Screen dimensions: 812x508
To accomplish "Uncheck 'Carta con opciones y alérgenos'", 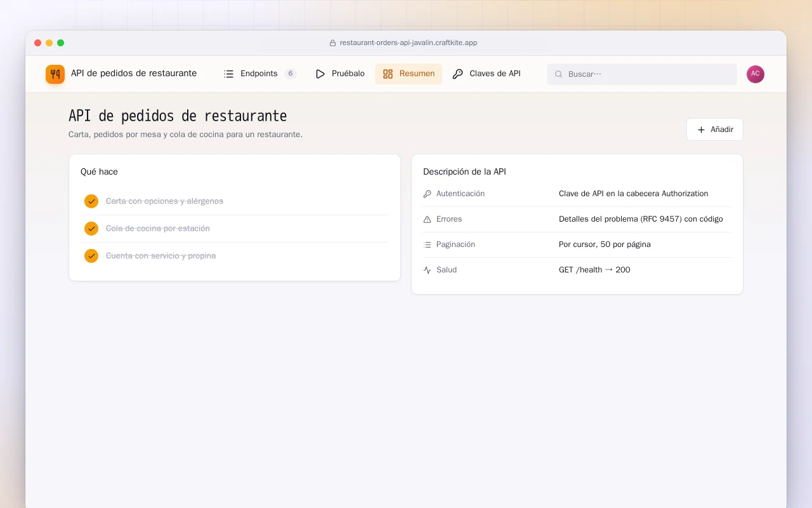I will click(x=91, y=201).
